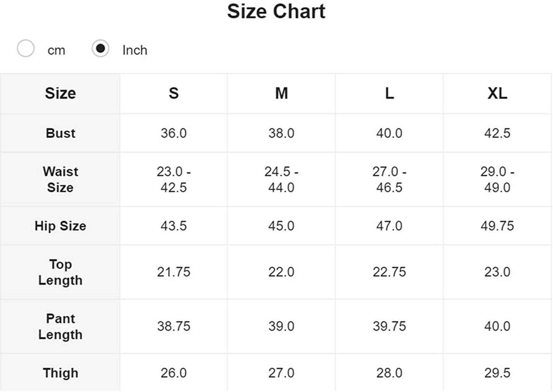Click the 22.75 top length for L
Image resolution: width=553 pixels, height=392 pixels.
tap(389, 272)
